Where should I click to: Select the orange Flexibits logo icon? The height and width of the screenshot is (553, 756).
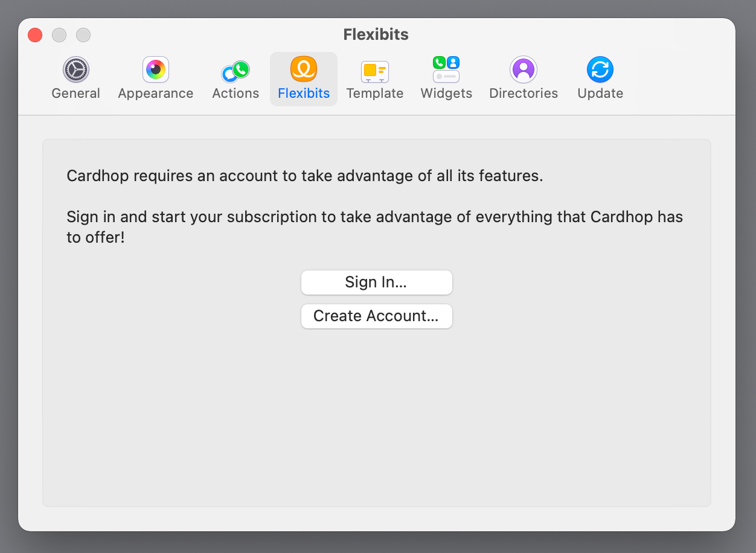pyautogui.click(x=304, y=69)
